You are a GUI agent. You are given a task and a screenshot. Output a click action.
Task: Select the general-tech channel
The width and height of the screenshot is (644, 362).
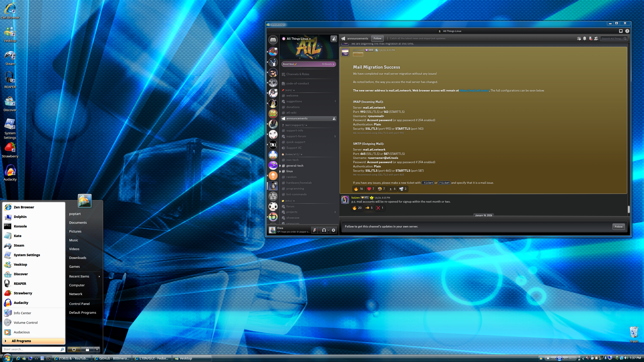308,166
